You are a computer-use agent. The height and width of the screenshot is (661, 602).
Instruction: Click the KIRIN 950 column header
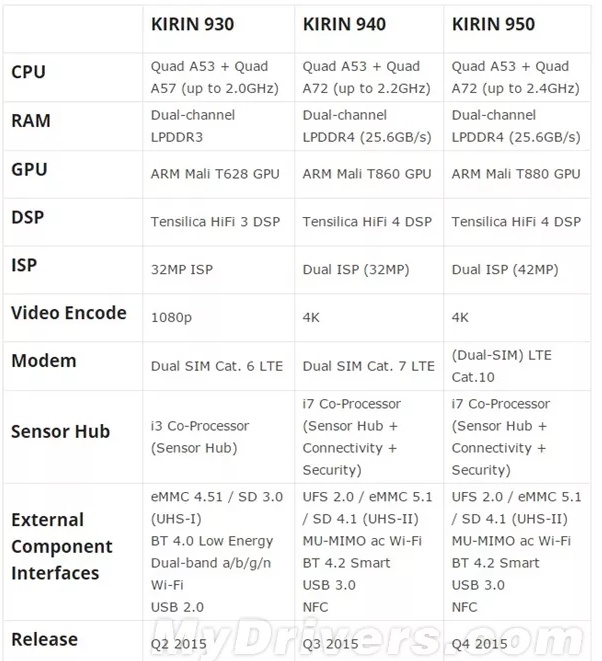point(493,24)
